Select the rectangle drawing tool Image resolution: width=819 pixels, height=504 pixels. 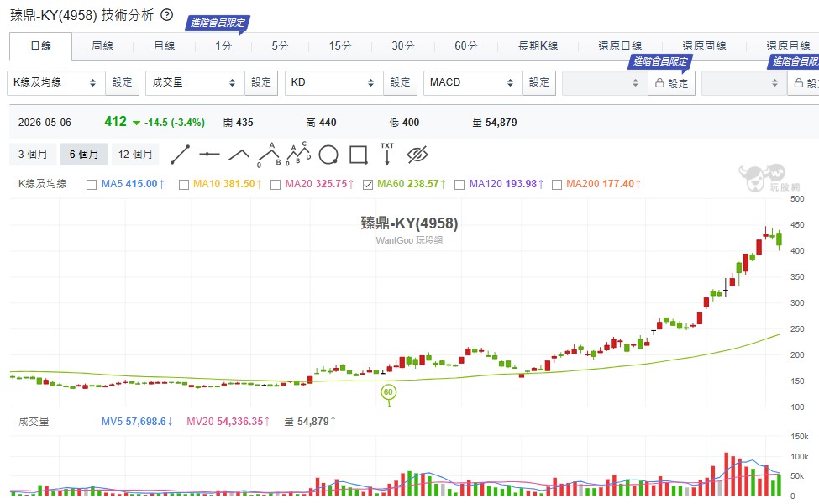coord(359,155)
